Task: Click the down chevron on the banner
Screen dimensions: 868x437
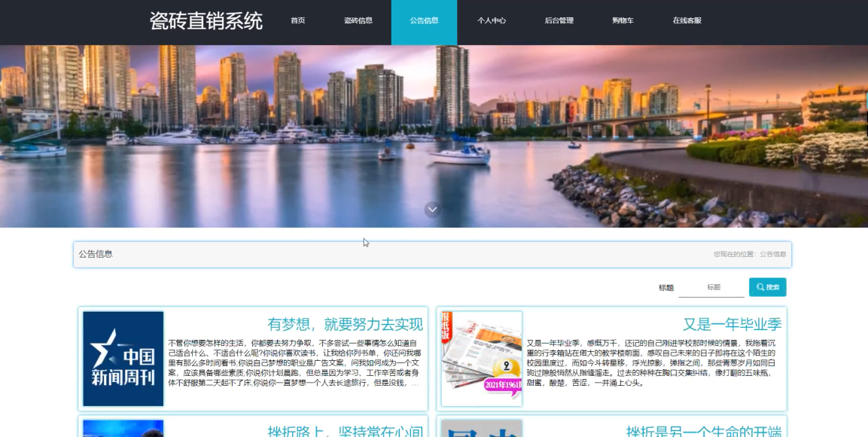Action: point(432,209)
